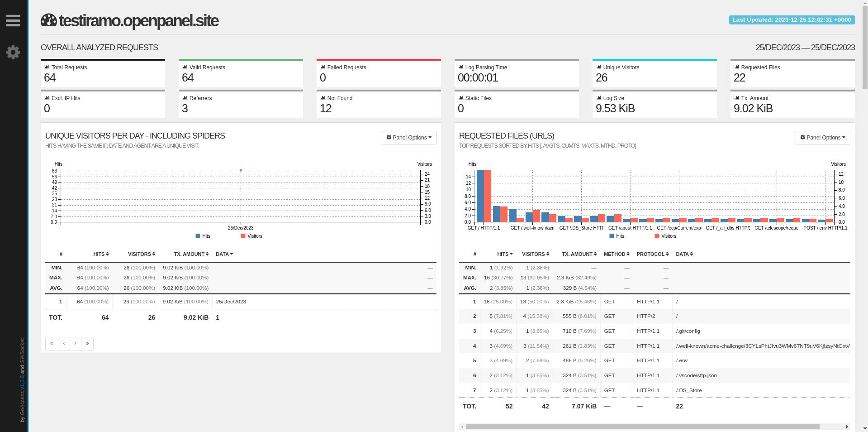Select the /.git/config request row
Viewport: 868px width, 432px height.
[x=655, y=331]
